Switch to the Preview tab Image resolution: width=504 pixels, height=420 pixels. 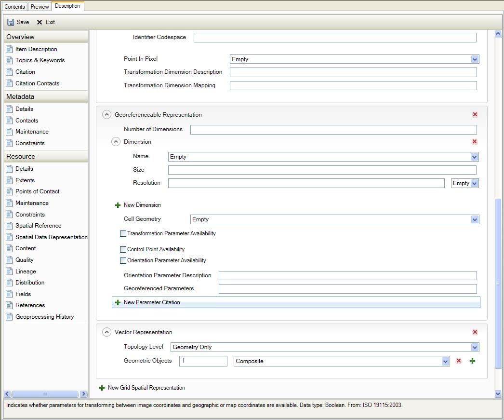click(x=39, y=6)
